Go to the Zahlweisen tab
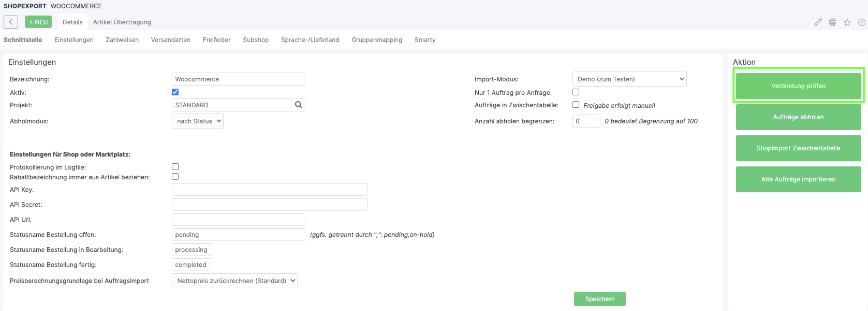Image resolution: width=868 pixels, height=311 pixels. [122, 39]
